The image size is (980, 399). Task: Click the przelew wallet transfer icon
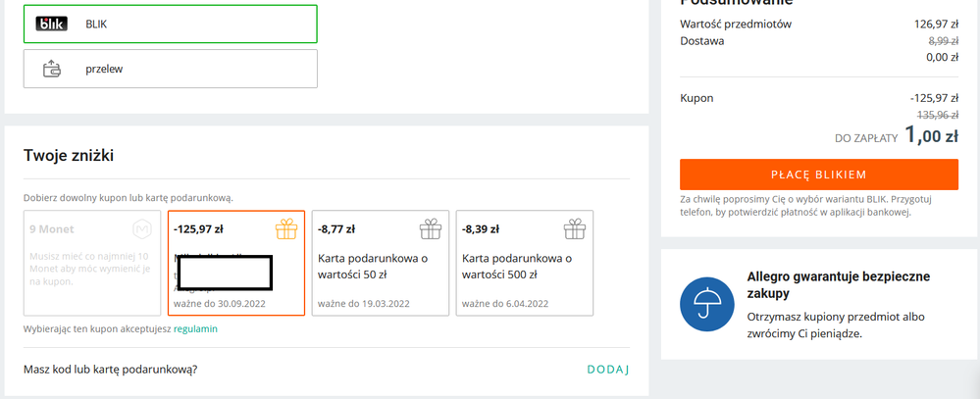pos(51,70)
